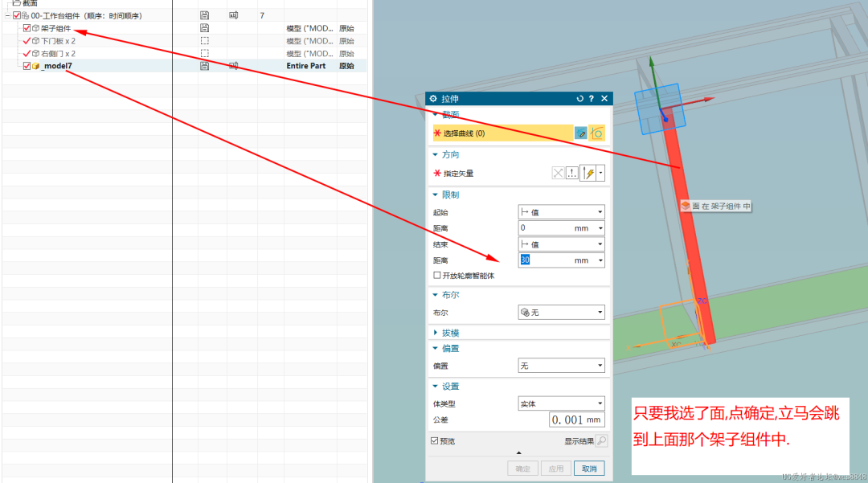Image resolution: width=868 pixels, height=483 pixels.
Task: Click the 显示结果 magnifier icon
Action: click(601, 440)
